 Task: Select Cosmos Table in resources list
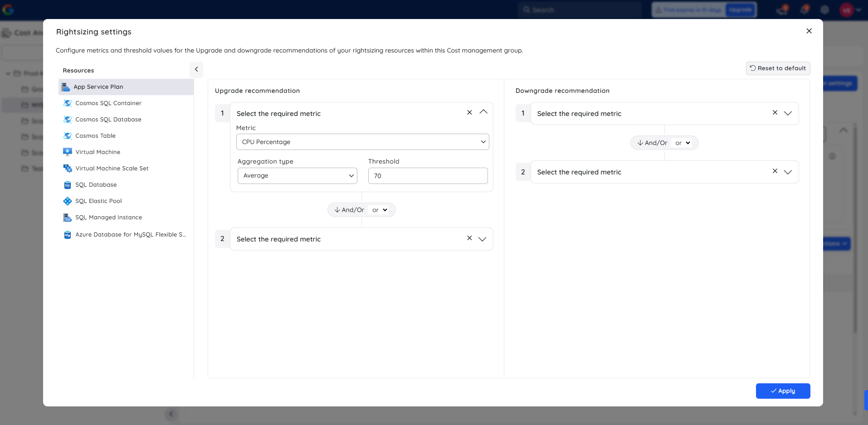126,136
